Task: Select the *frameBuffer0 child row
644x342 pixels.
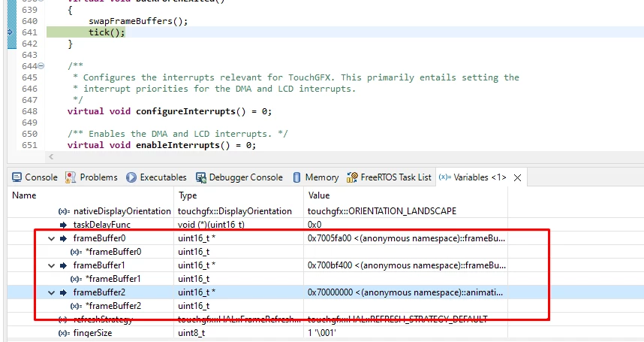Action: pos(257,252)
